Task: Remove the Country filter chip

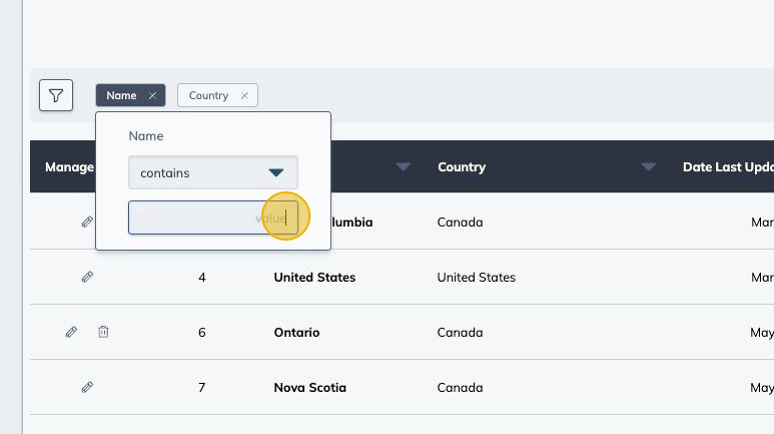Action: (x=244, y=96)
